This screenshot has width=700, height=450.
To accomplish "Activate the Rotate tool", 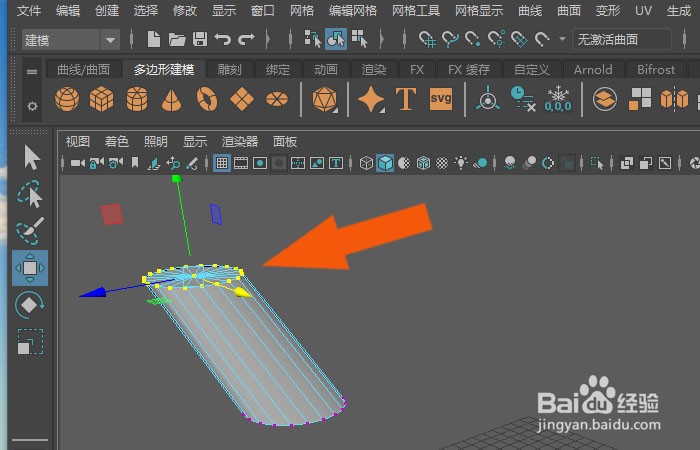I will tap(29, 305).
